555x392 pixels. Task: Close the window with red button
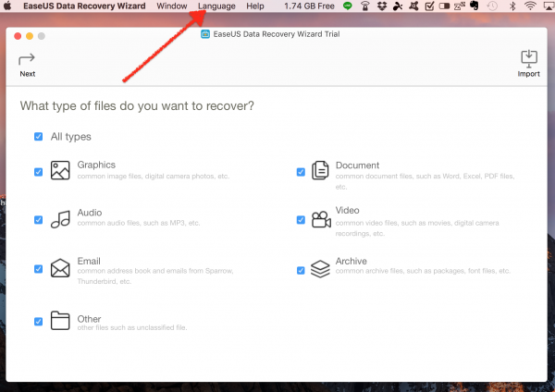coord(18,36)
